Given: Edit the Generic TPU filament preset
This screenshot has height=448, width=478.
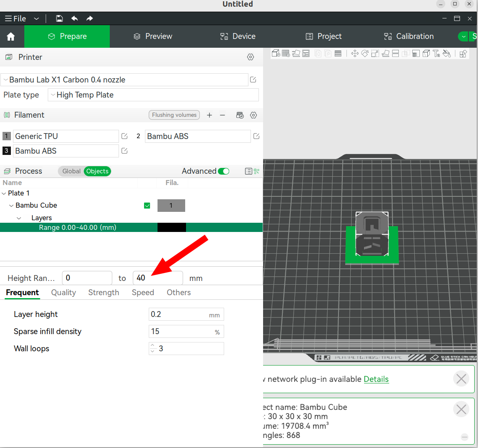Looking at the screenshot, I should point(124,136).
